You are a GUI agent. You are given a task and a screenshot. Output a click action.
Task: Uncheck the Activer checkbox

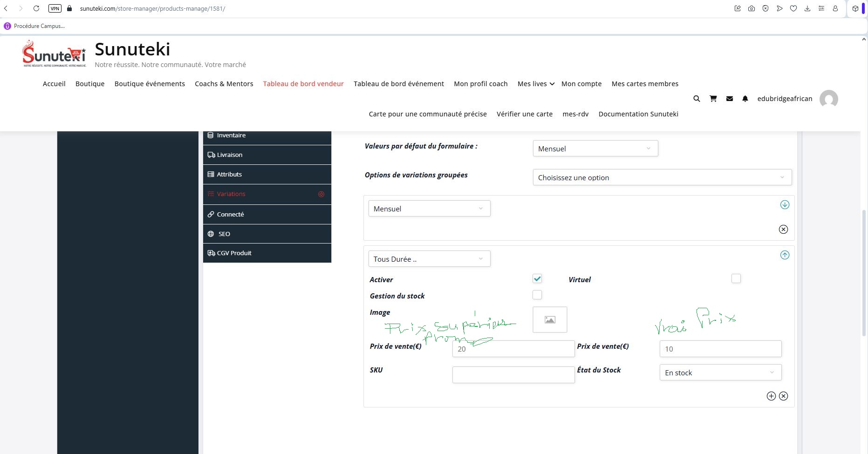537,279
